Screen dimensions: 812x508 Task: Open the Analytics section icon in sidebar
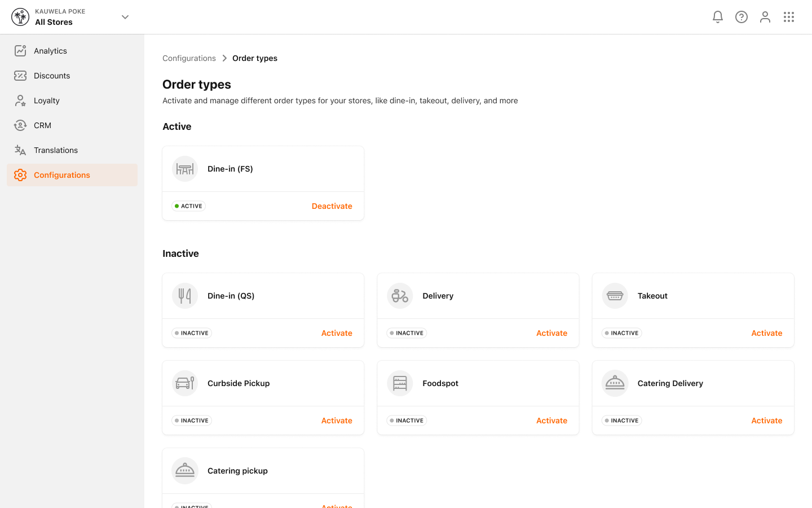click(20, 51)
